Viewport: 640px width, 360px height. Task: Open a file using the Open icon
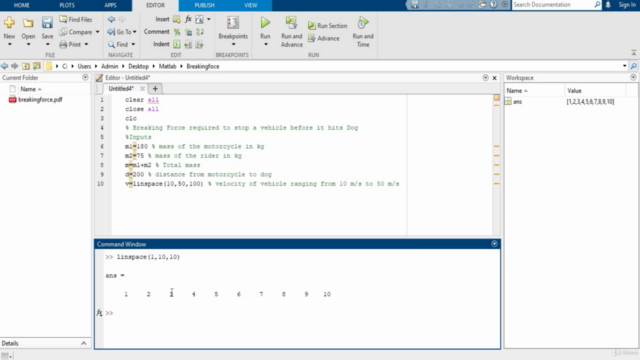[x=28, y=23]
